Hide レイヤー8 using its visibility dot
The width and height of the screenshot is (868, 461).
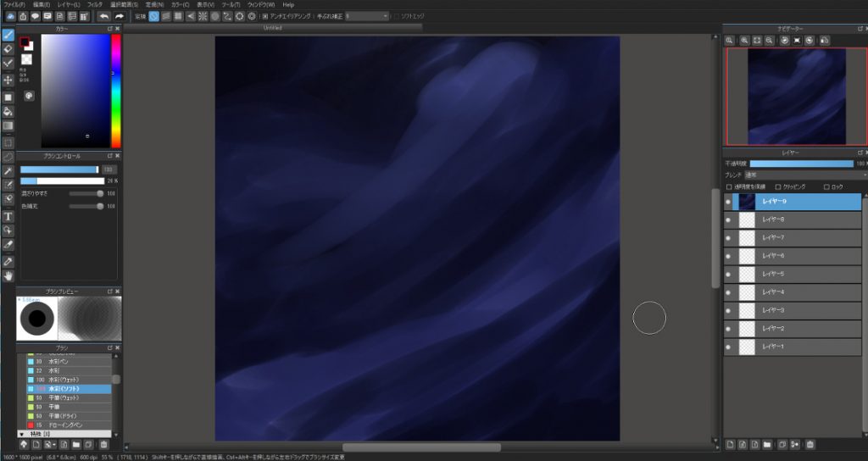[728, 219]
